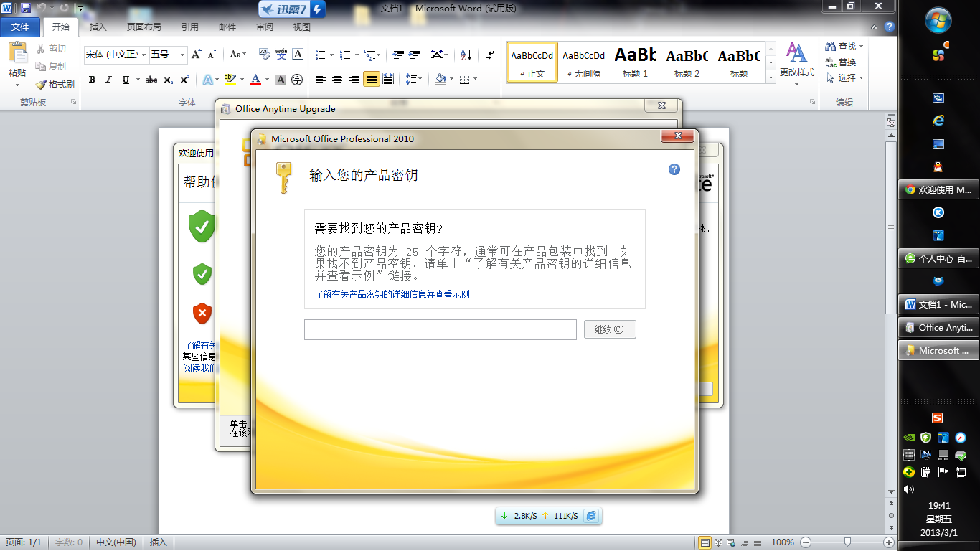Click the Distributed alignment icon

[388, 79]
